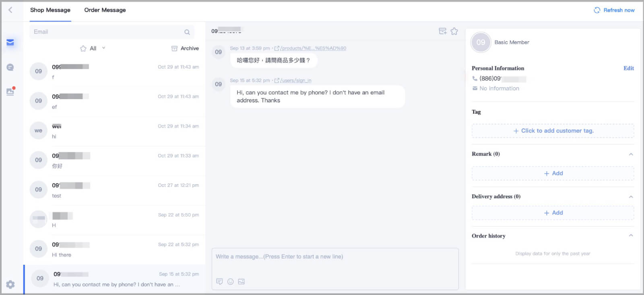Add a delivery address
Screen dimensions: 644x295
(x=553, y=213)
